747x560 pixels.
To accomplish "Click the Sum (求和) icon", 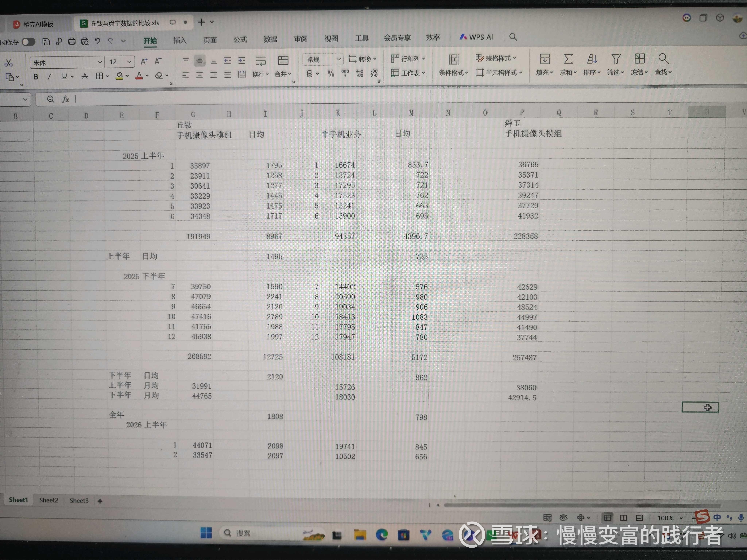I will pyautogui.click(x=568, y=59).
